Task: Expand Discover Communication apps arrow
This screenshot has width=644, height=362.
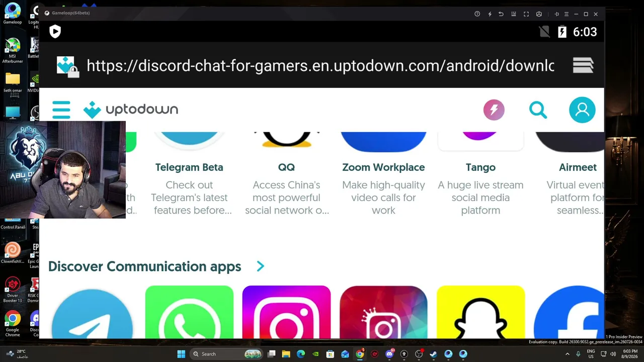Action: pyautogui.click(x=260, y=266)
